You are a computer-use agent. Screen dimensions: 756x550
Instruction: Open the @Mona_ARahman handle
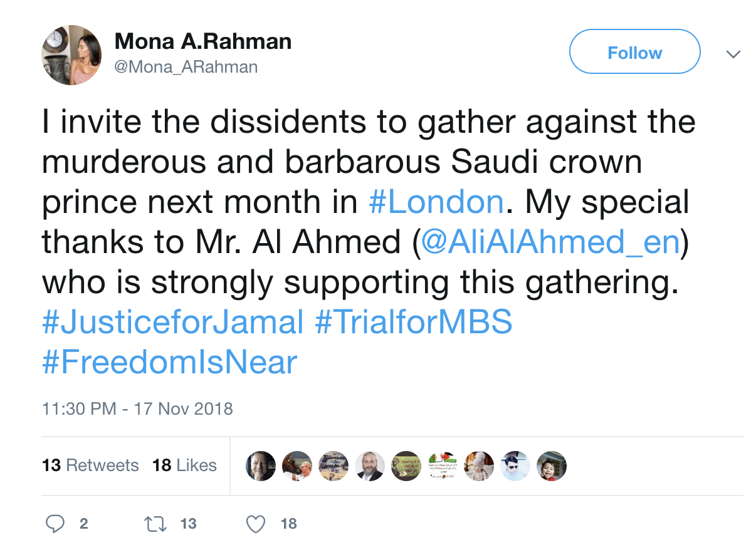pos(186,66)
